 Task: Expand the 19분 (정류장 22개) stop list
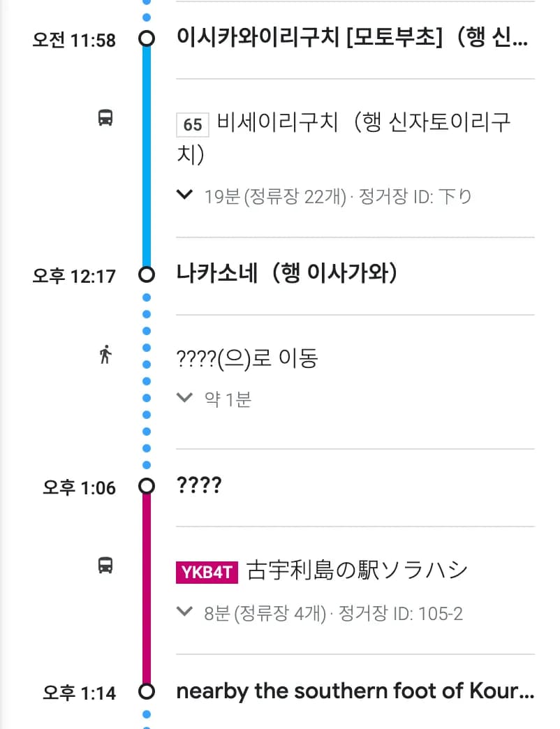tap(184, 196)
